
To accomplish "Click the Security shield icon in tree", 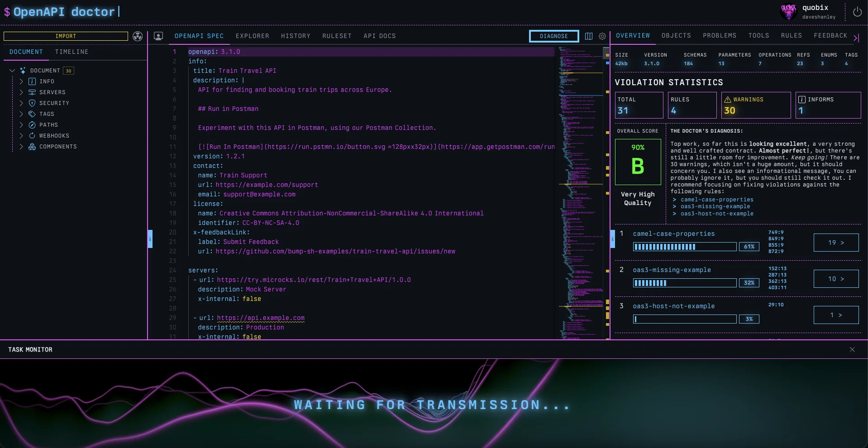I will point(32,103).
